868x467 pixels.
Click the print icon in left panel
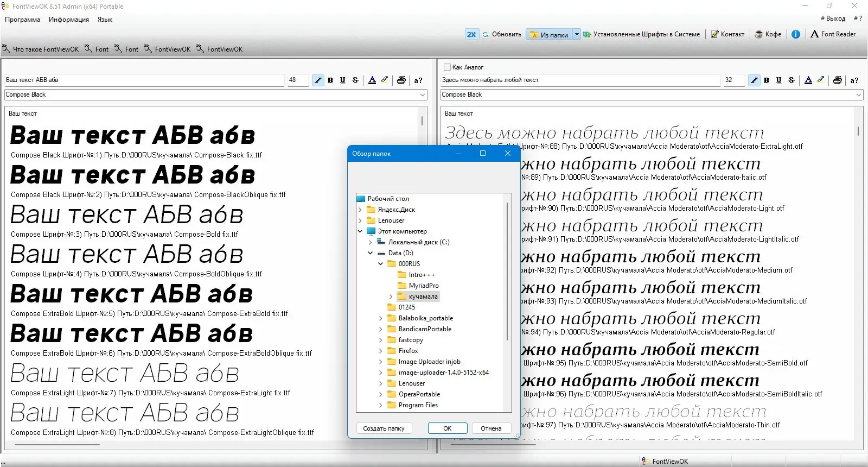click(x=401, y=80)
